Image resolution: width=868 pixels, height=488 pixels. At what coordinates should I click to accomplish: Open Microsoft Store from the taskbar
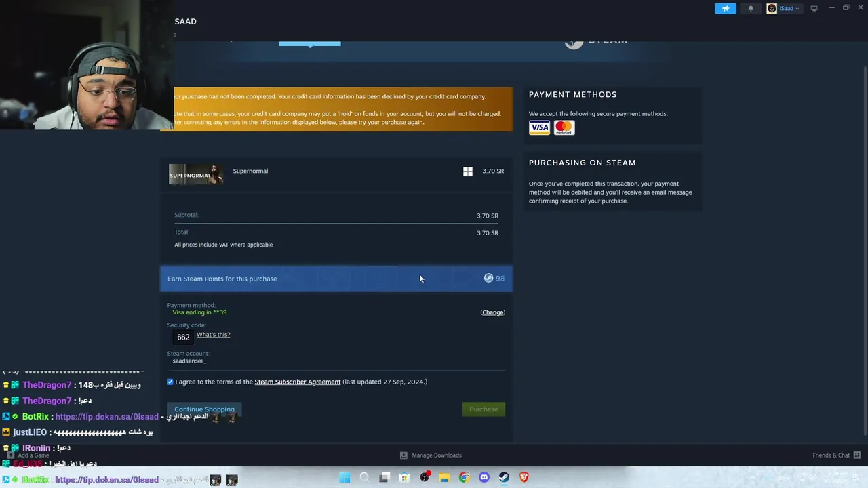point(404,478)
